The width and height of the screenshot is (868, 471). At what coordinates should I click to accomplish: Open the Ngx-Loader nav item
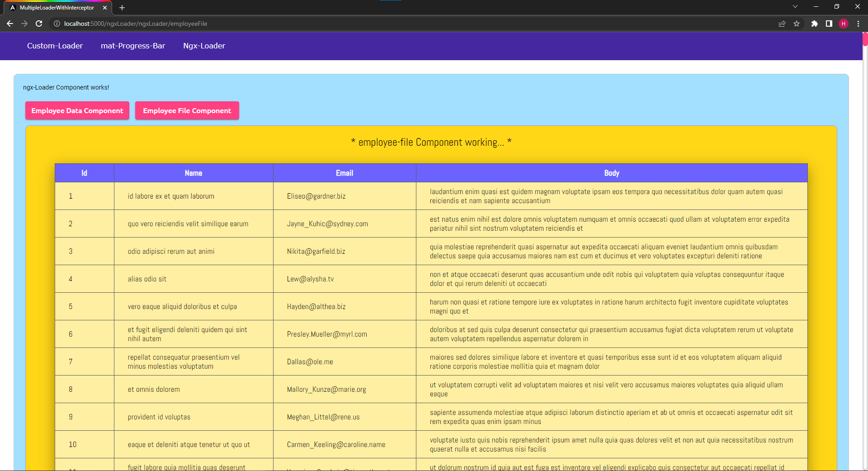click(204, 46)
